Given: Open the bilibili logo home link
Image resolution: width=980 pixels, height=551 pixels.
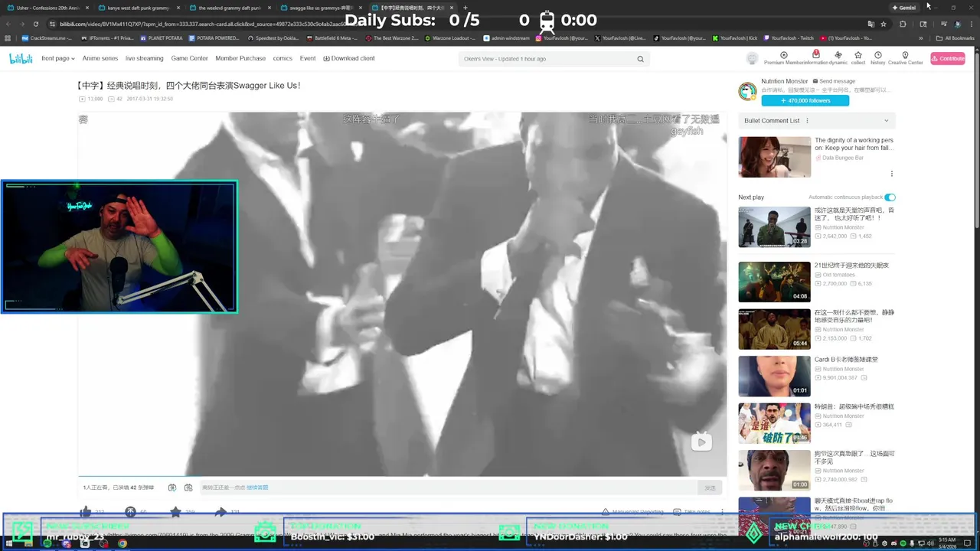Looking at the screenshot, I should pos(21,58).
